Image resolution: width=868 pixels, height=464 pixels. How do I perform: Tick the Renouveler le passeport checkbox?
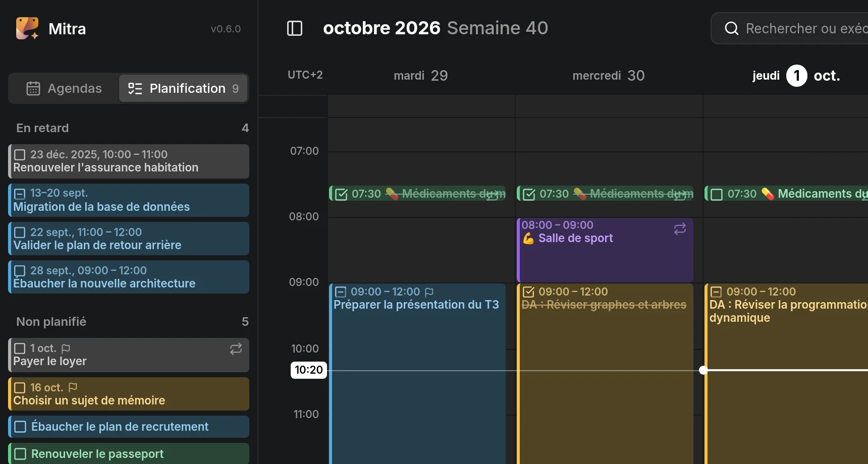[20, 454]
